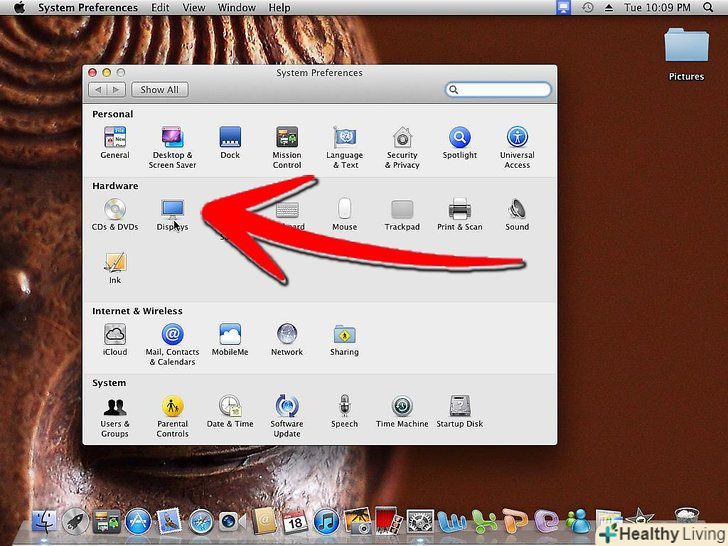The image size is (728, 546).
Task: Open Mission Control from the Dock
Action: pos(107,521)
